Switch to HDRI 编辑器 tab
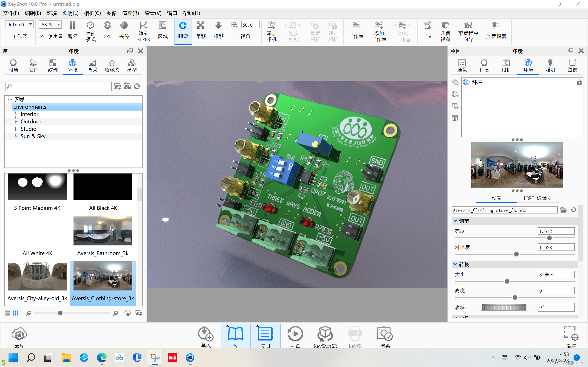588x367 pixels. 537,198
